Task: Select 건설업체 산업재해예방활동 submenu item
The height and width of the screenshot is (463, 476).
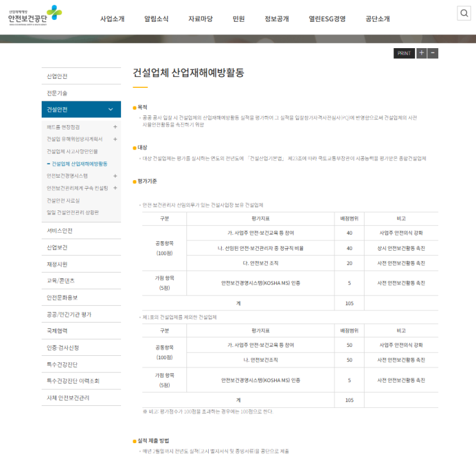Action: pyautogui.click(x=79, y=164)
